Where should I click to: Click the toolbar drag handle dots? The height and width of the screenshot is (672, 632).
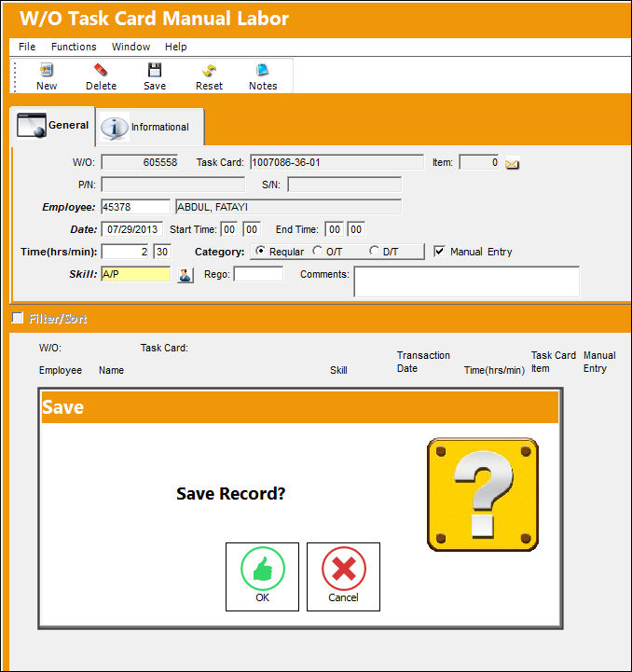[x=15, y=76]
